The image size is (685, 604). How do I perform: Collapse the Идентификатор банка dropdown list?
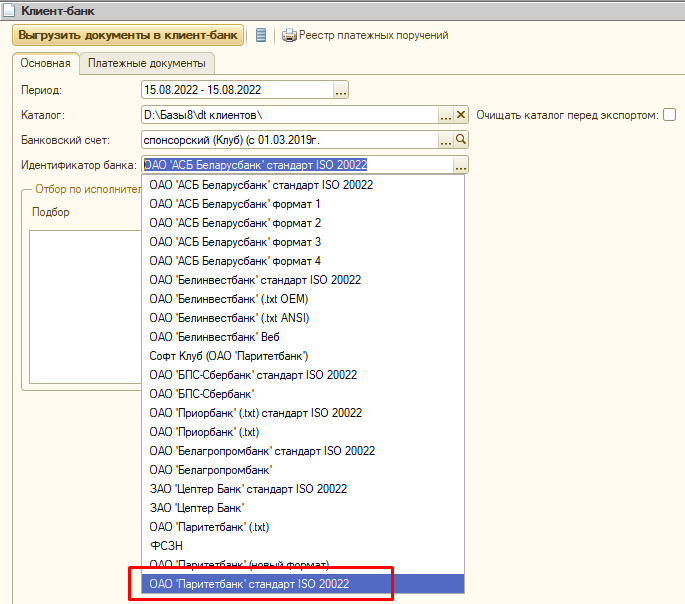(460, 165)
